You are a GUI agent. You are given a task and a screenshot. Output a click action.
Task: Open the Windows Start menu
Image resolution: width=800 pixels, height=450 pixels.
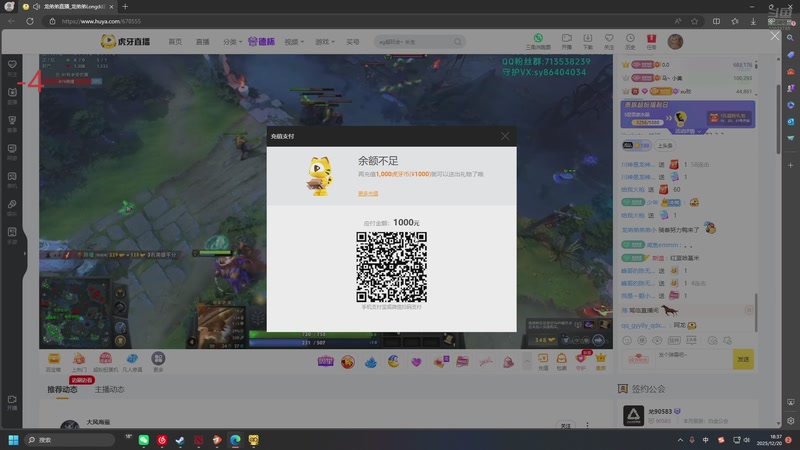pyautogui.click(x=13, y=440)
